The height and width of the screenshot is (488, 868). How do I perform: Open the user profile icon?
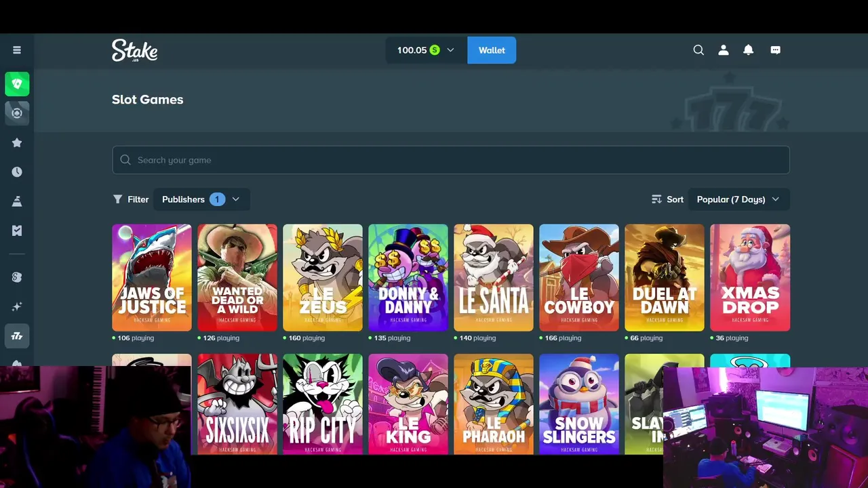724,50
